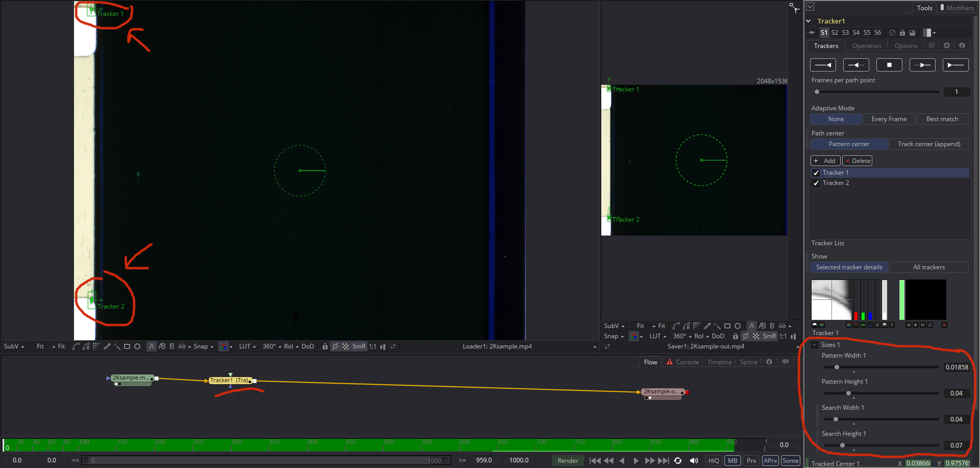The height and width of the screenshot is (468, 980).
Task: Toggle pass-through on Tracker1 header
Action: [892, 33]
